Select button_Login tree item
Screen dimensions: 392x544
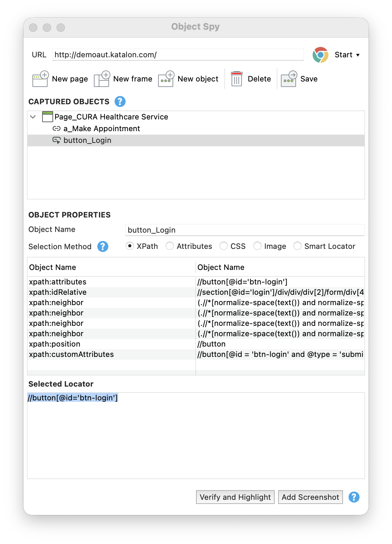tap(196, 140)
